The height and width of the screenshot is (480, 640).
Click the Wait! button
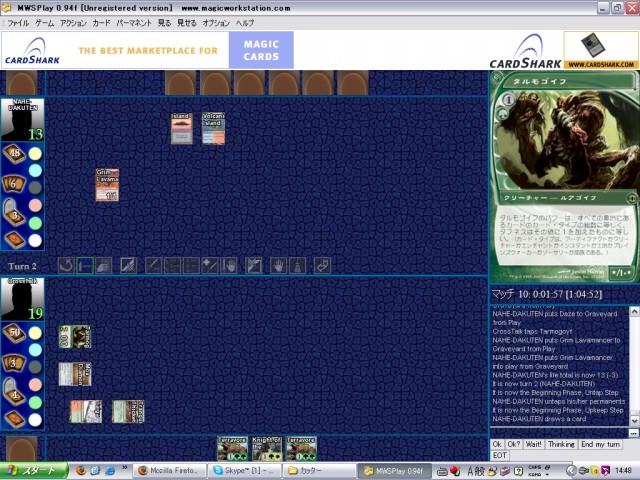533,444
